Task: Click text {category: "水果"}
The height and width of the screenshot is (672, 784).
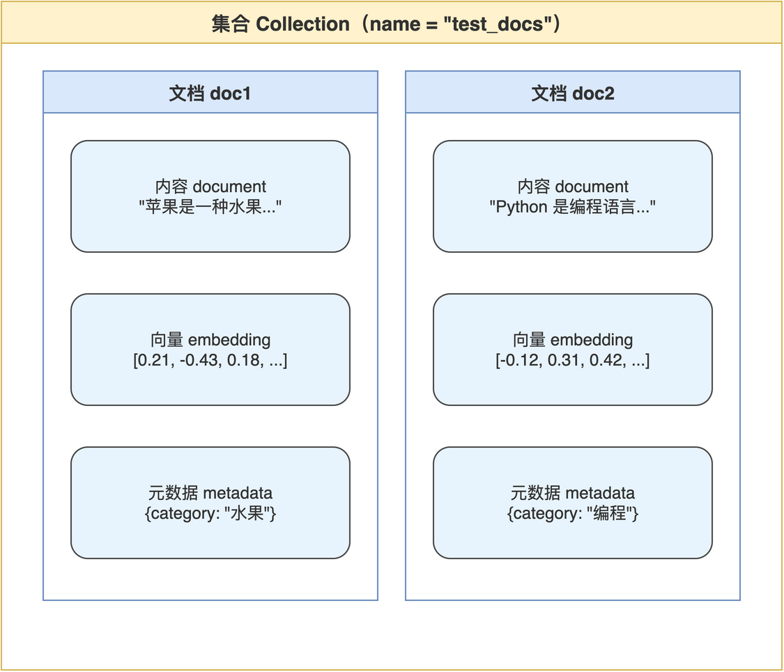Action: coord(210,513)
